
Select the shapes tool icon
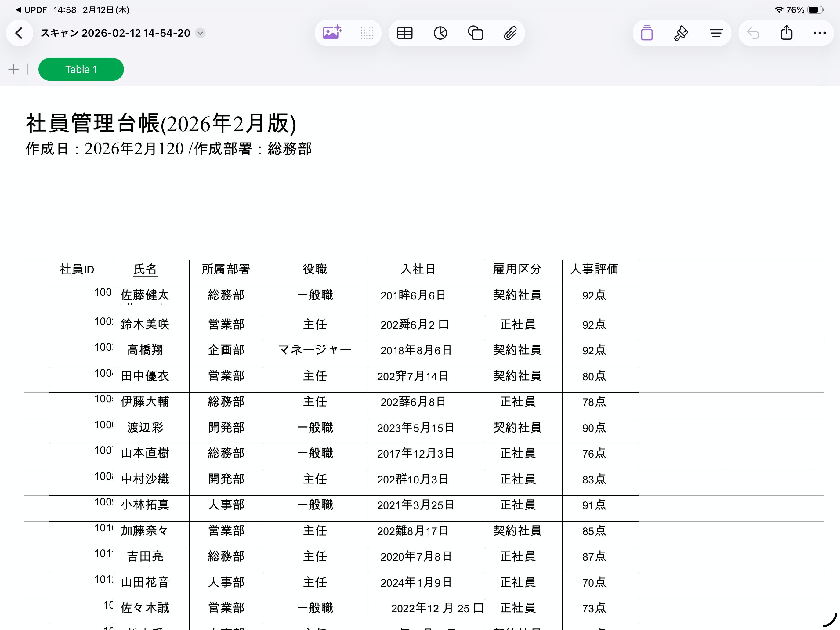click(x=475, y=33)
